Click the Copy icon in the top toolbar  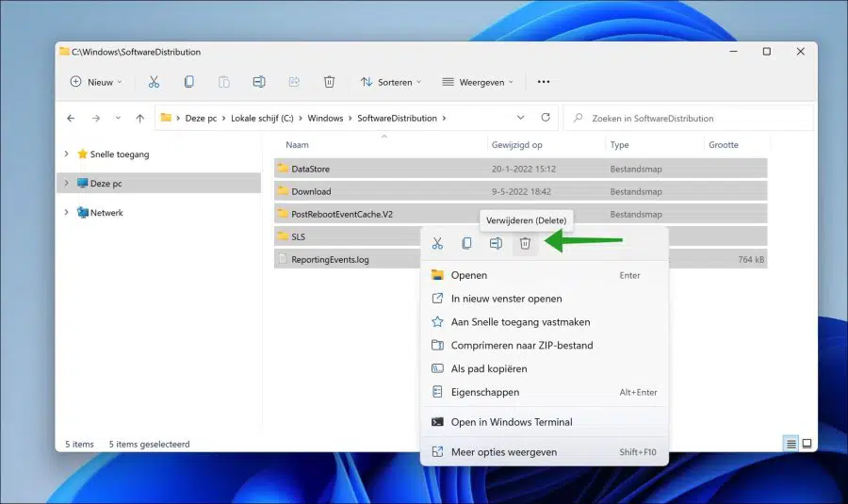coord(188,82)
